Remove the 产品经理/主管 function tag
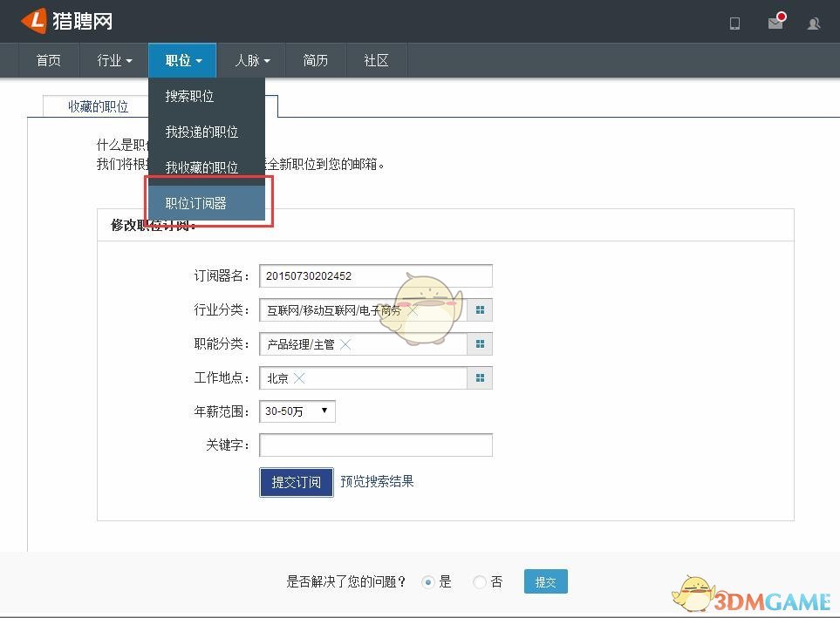 pyautogui.click(x=345, y=344)
